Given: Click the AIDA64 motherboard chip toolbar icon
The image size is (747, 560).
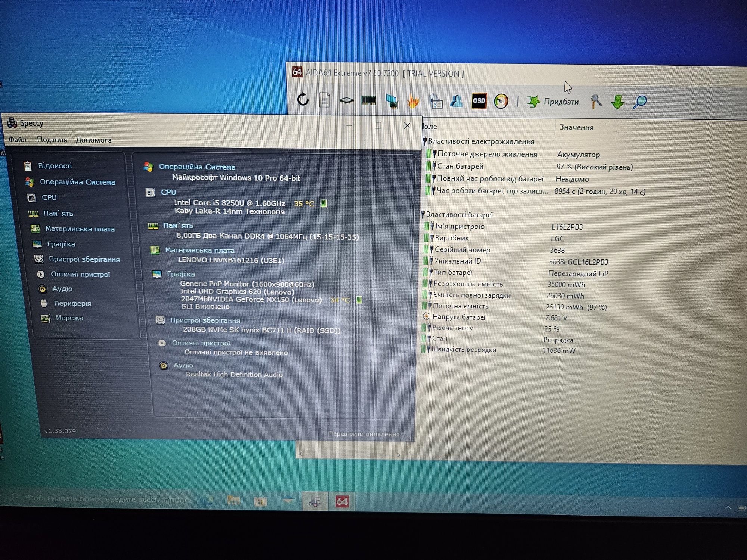Looking at the screenshot, I should pyautogui.click(x=347, y=100).
